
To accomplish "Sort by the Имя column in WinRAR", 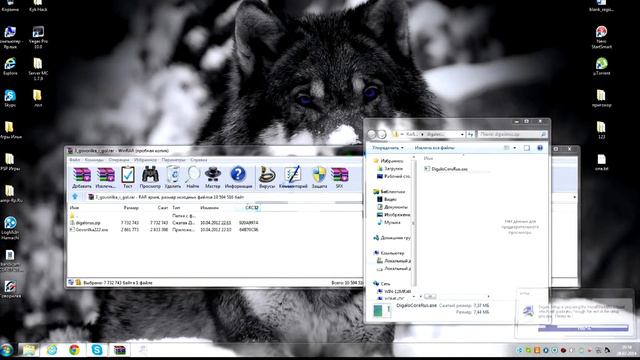I will pos(74,208).
